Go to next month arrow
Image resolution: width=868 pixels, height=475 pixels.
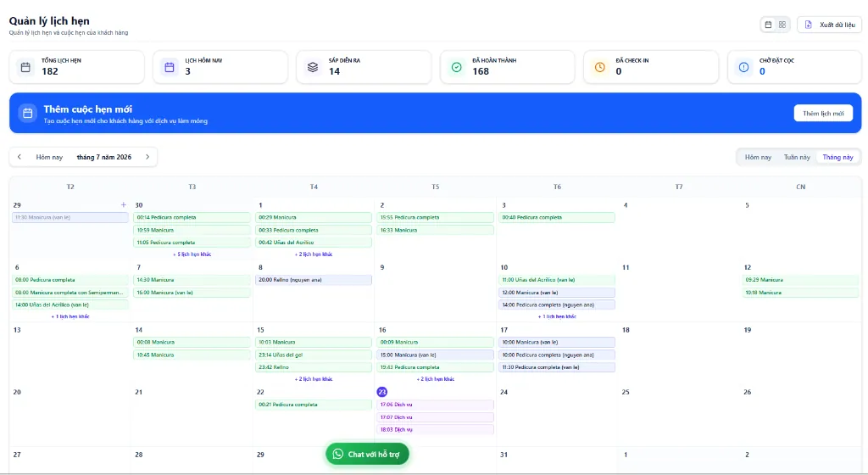point(147,157)
